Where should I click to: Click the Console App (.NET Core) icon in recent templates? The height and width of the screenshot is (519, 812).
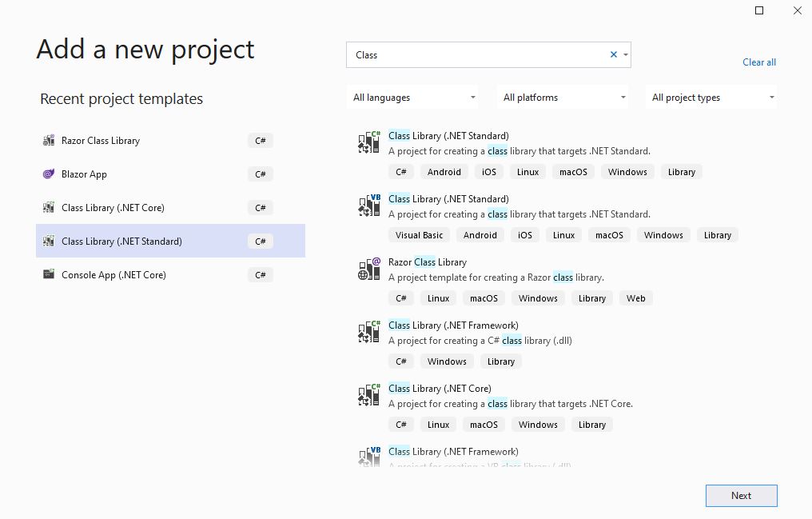pos(49,274)
